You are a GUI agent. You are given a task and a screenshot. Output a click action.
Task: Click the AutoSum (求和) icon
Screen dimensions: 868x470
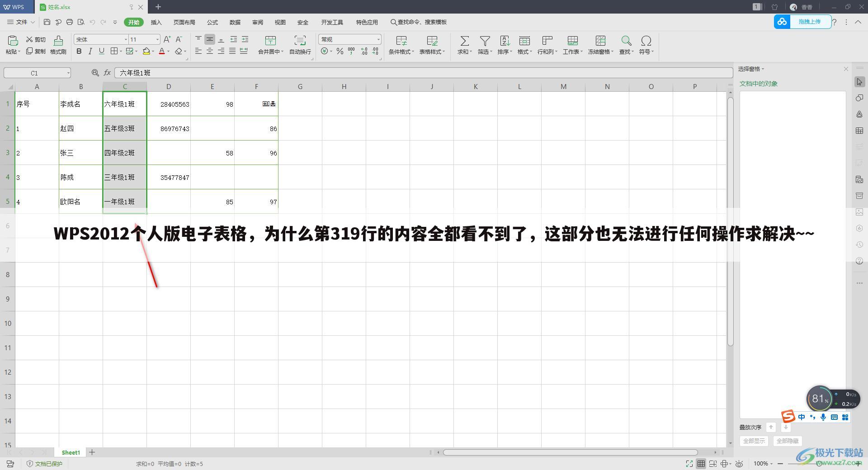coord(464,41)
